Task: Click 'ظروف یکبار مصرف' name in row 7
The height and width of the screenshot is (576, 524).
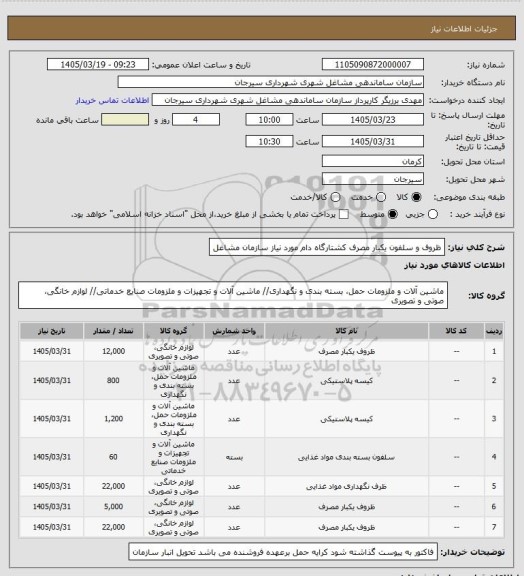Action: click(x=347, y=528)
